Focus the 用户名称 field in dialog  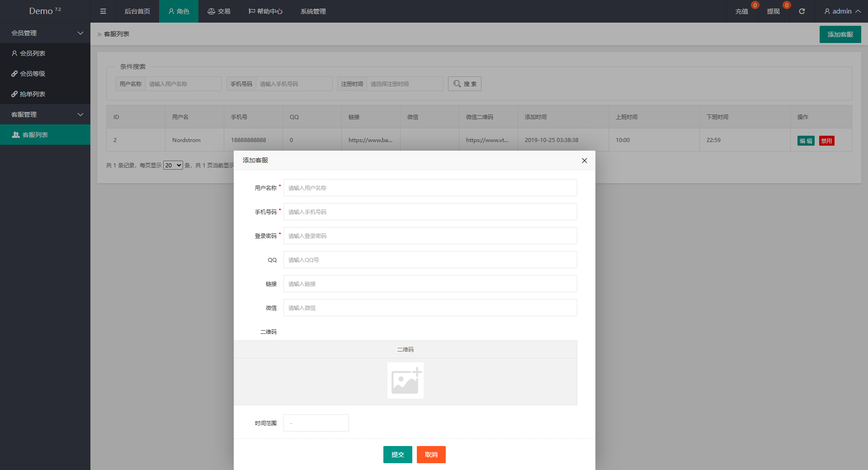pyautogui.click(x=430, y=188)
